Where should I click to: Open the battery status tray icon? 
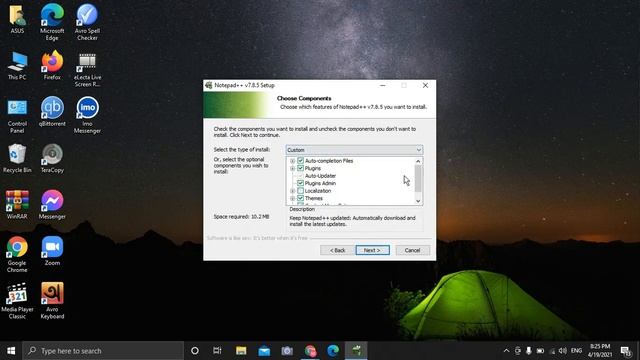click(x=540, y=351)
